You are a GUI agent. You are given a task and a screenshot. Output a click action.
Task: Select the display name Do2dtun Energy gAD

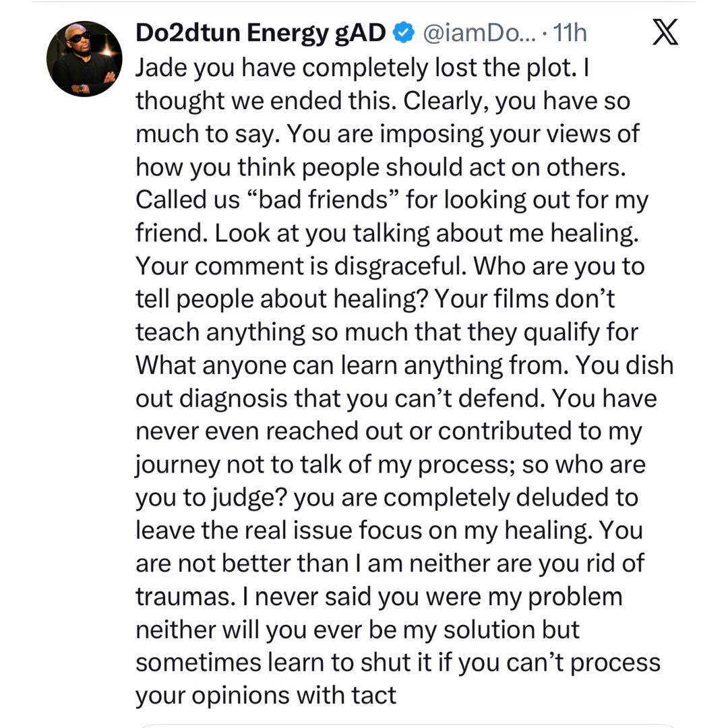pyautogui.click(x=260, y=32)
